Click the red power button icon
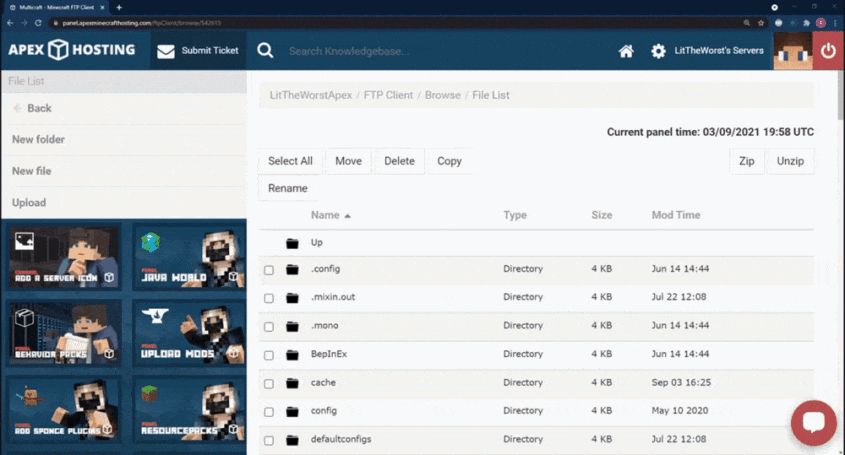Image resolution: width=845 pixels, height=455 pixels. (x=828, y=51)
